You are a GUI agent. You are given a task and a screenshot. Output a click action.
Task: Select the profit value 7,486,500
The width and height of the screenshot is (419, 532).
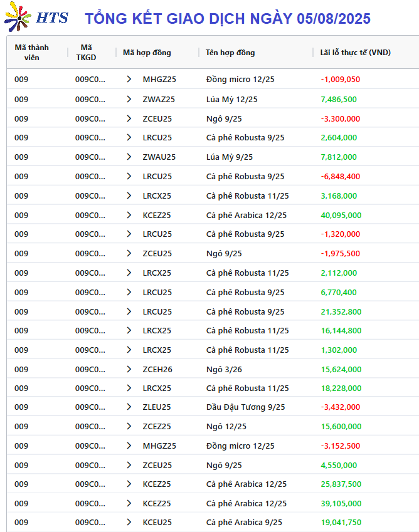pyautogui.click(x=339, y=100)
